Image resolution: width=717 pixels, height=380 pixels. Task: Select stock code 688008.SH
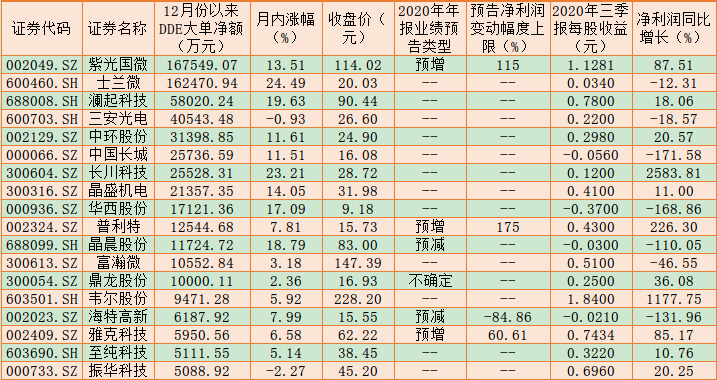click(x=42, y=101)
